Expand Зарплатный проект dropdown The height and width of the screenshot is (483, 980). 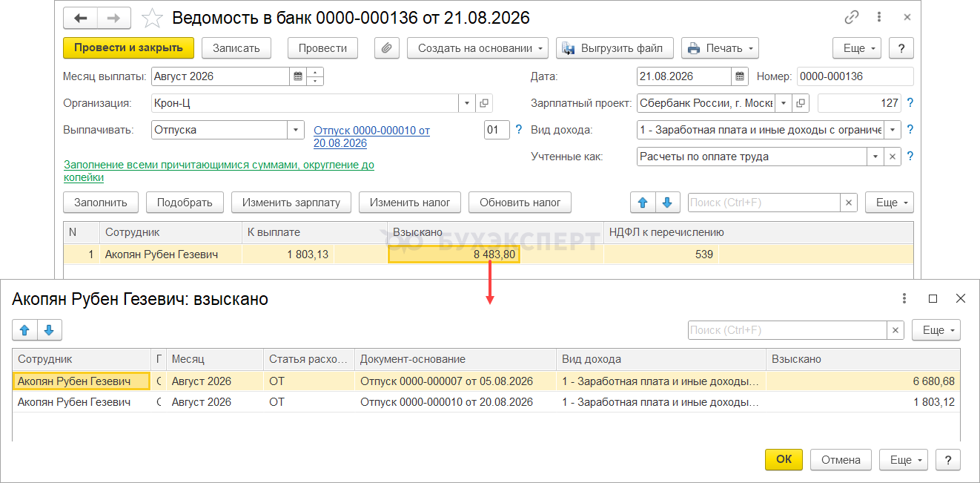coord(784,103)
